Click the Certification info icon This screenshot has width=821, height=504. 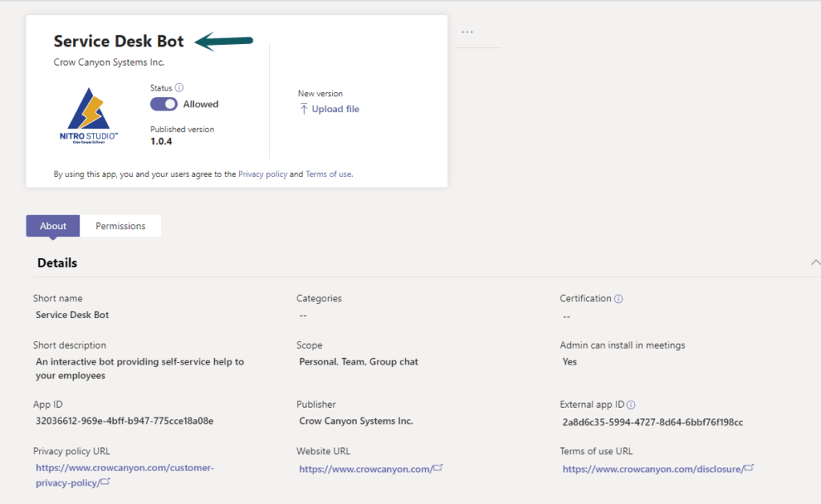[618, 299]
